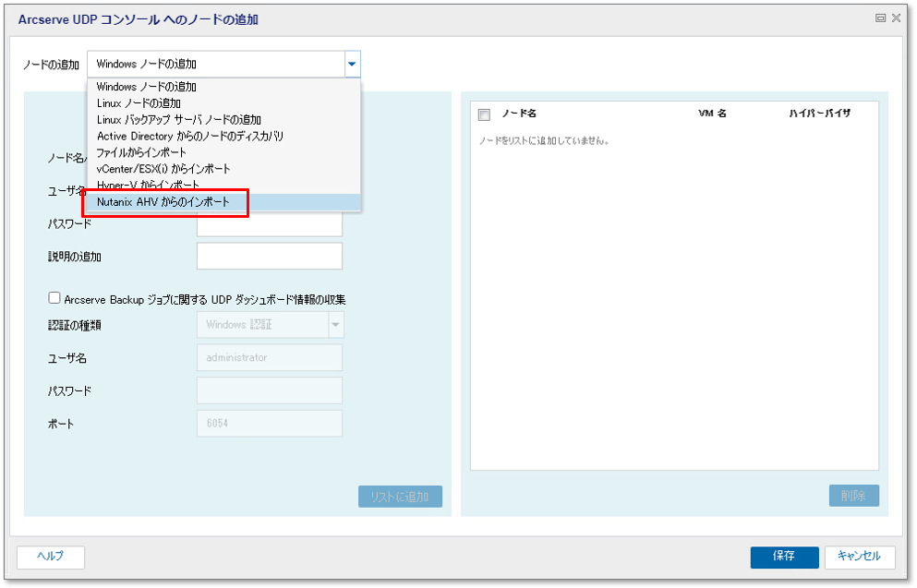Screen dimensions: 917x588
Task: Click the リストに追加 button
Action: [x=400, y=497]
